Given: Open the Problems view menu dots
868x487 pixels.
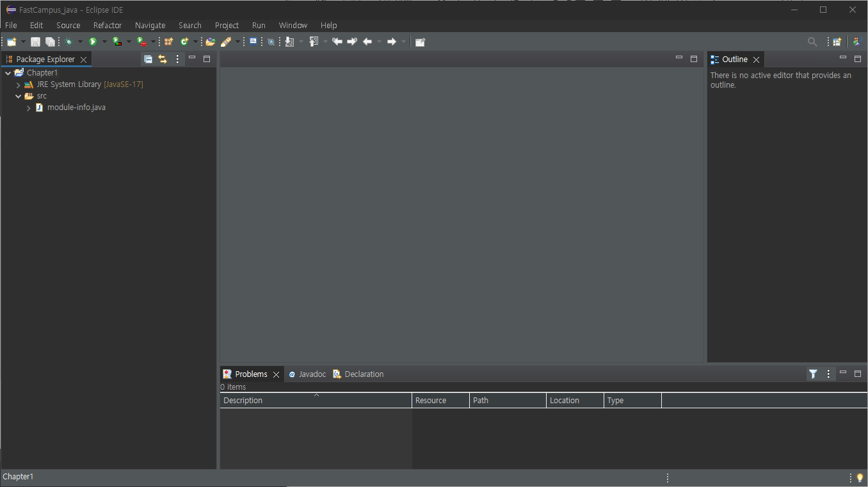Looking at the screenshot, I should coord(828,374).
